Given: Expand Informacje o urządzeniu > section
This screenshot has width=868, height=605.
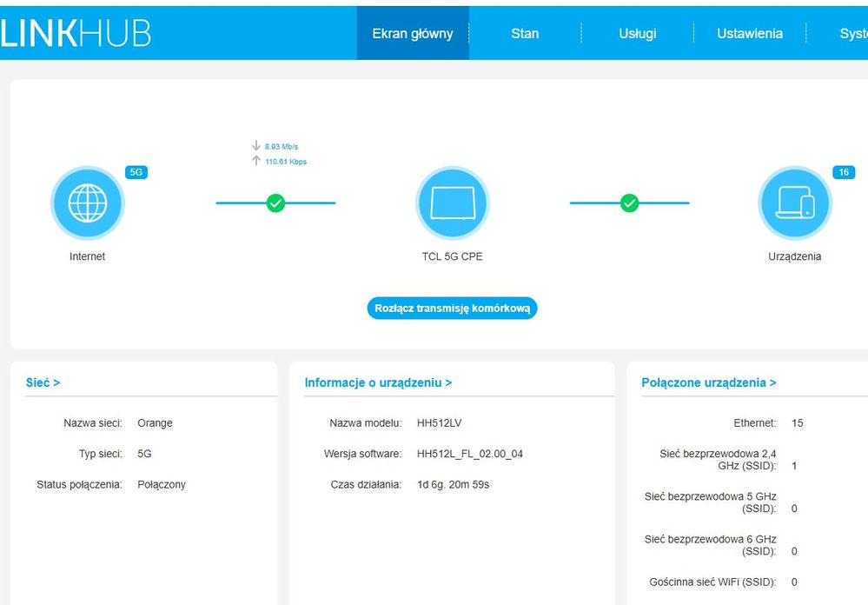Looking at the screenshot, I should (378, 382).
